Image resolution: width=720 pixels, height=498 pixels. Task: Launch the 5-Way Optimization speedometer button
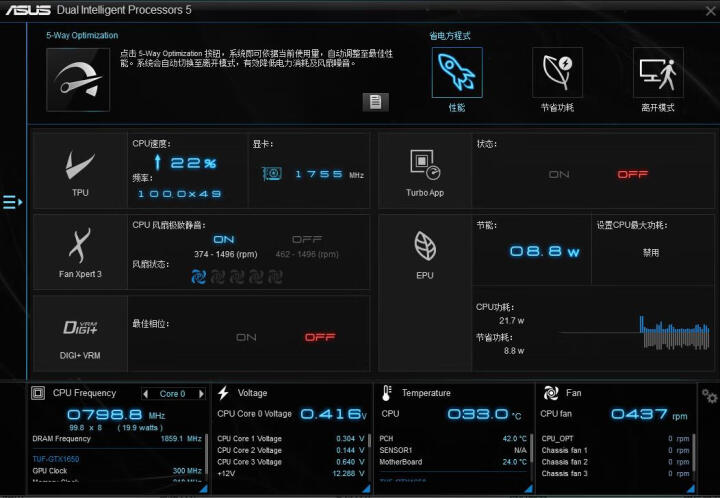[78, 80]
